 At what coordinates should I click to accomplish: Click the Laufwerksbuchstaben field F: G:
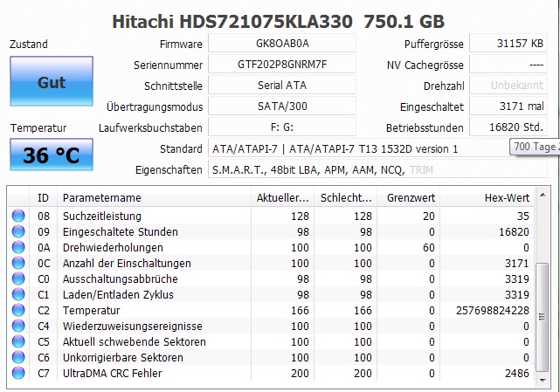pos(282,127)
